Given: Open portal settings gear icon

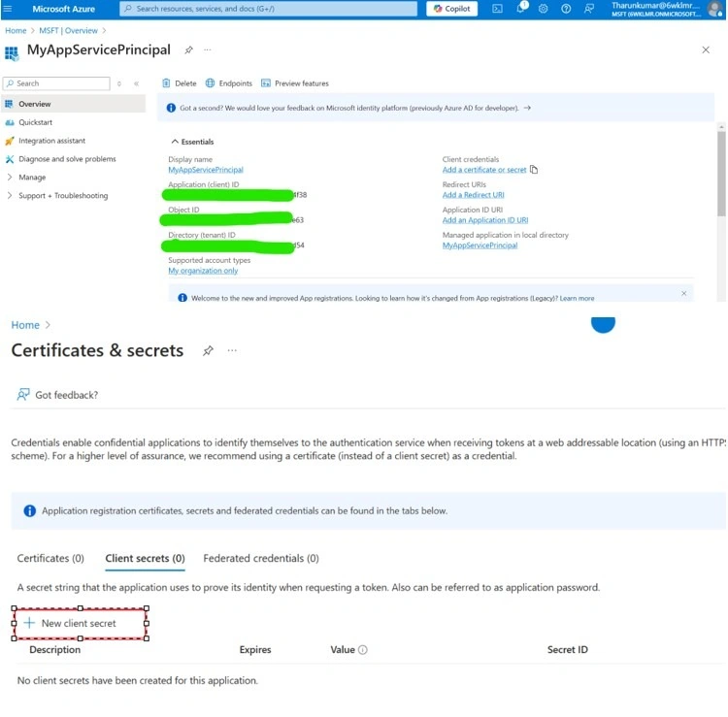Looking at the screenshot, I should click(543, 9).
